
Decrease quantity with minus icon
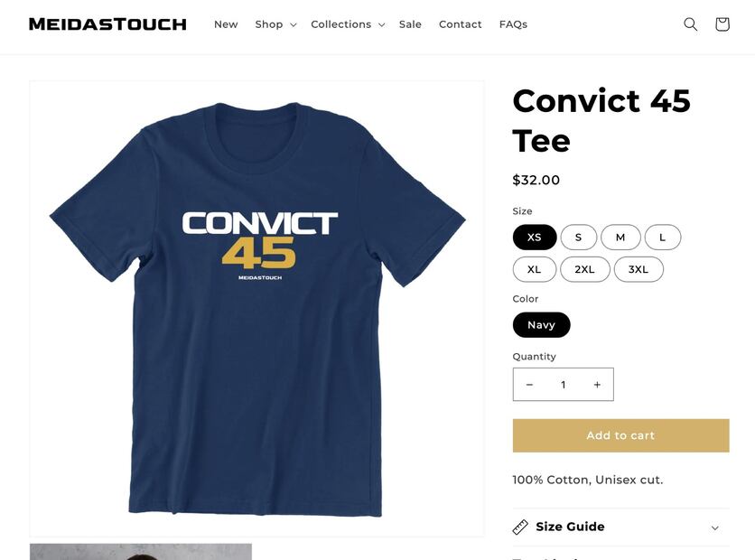pos(529,384)
